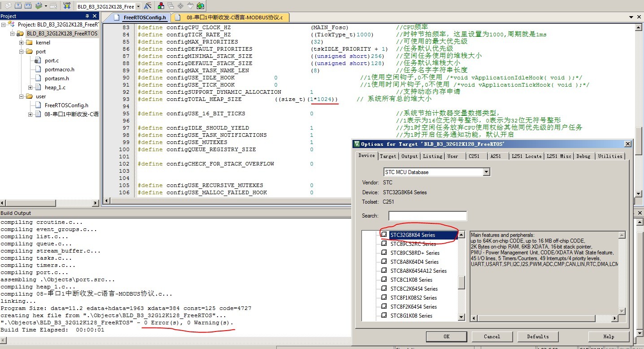Click the greyed Manage Multi-Project Workspace icon
The width and height of the screenshot is (644, 349).
click(170, 6)
